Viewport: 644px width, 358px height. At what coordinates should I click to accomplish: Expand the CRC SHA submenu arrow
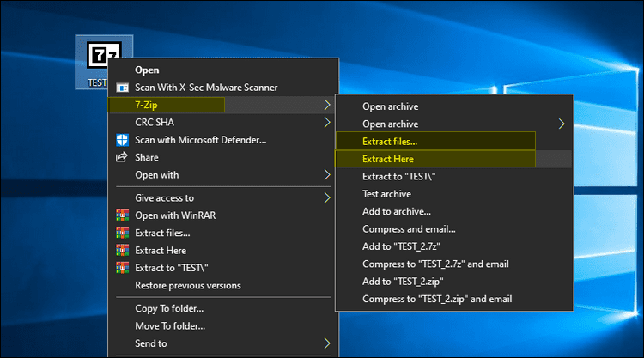coord(327,123)
